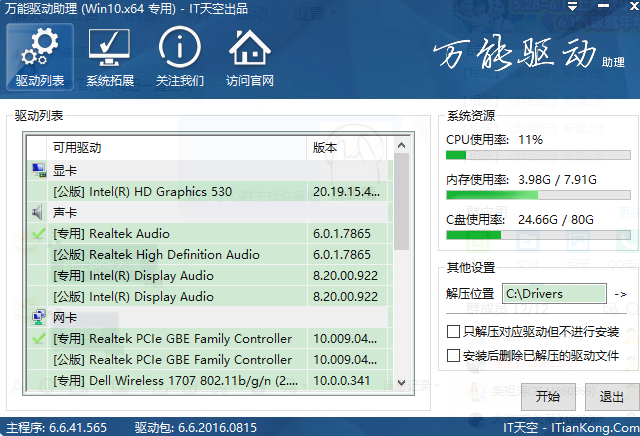
Task: Click the 版本 column header
Action: point(349,148)
